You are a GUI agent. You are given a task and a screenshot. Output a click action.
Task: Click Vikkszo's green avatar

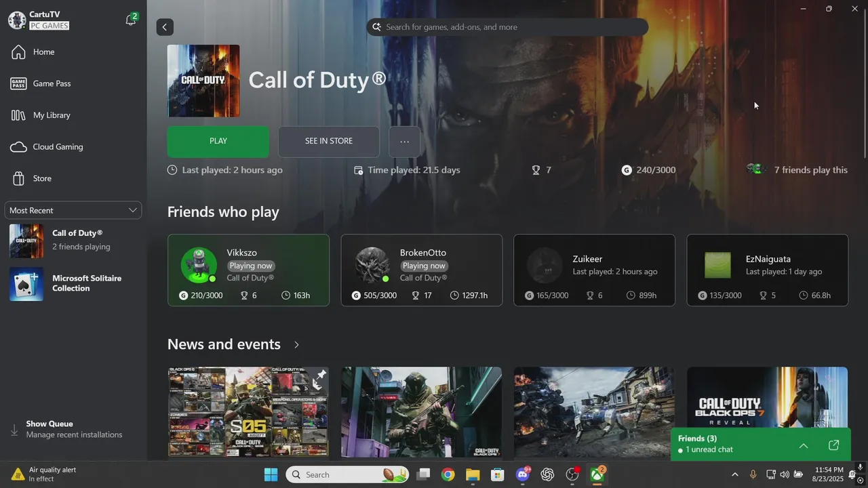pyautogui.click(x=199, y=265)
